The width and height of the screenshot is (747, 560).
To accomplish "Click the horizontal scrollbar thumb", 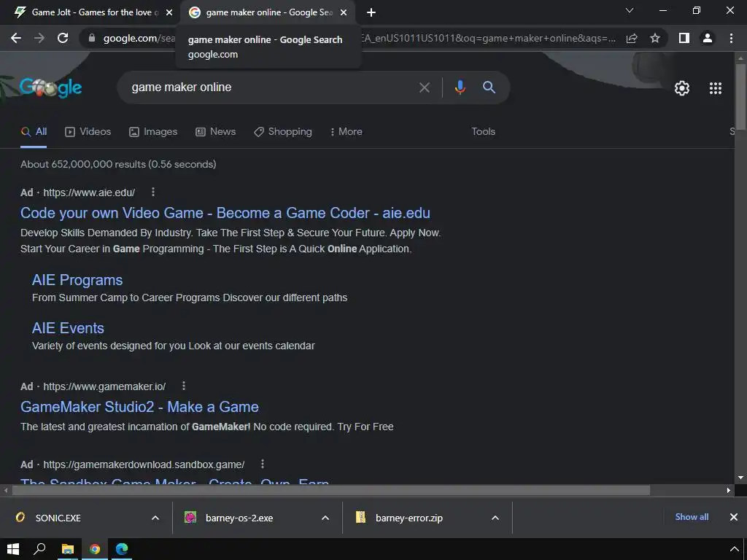I will (330, 490).
